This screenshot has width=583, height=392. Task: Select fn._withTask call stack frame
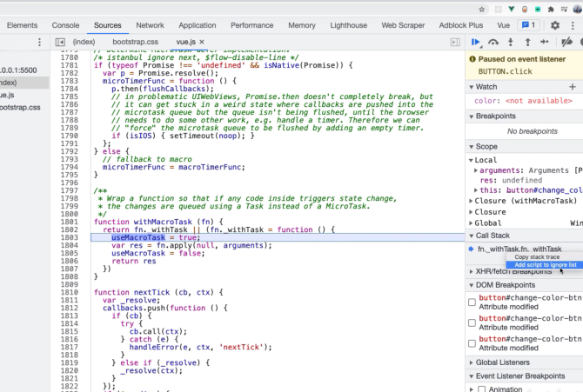519,249
